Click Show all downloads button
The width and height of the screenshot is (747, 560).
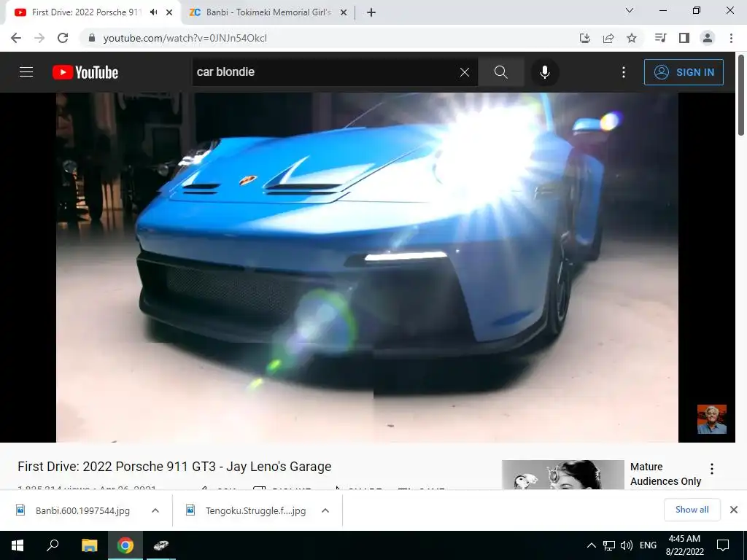[x=692, y=510]
